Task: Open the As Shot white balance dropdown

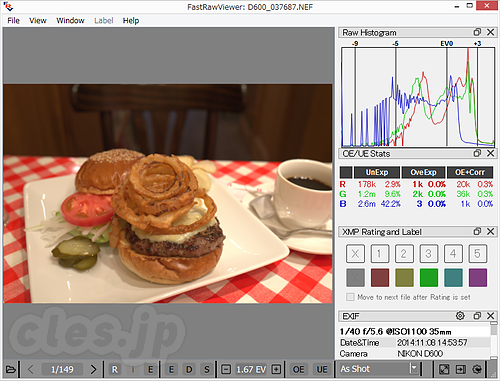Action: click(378, 369)
